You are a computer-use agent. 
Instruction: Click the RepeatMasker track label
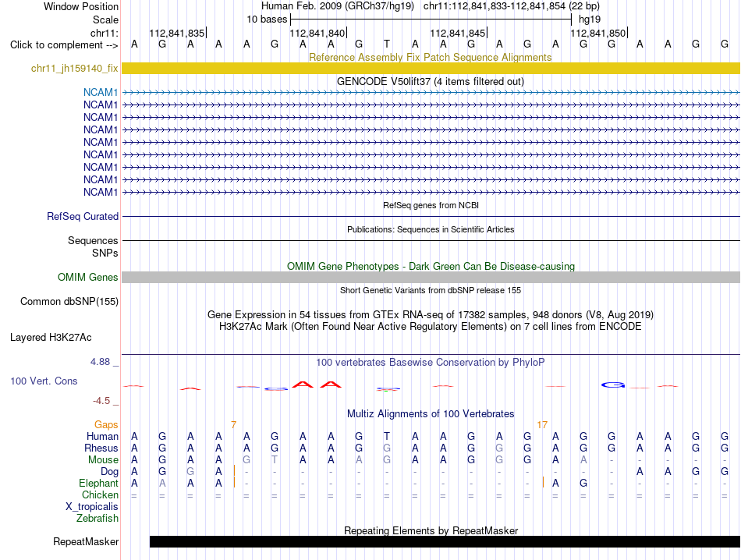[86, 541]
